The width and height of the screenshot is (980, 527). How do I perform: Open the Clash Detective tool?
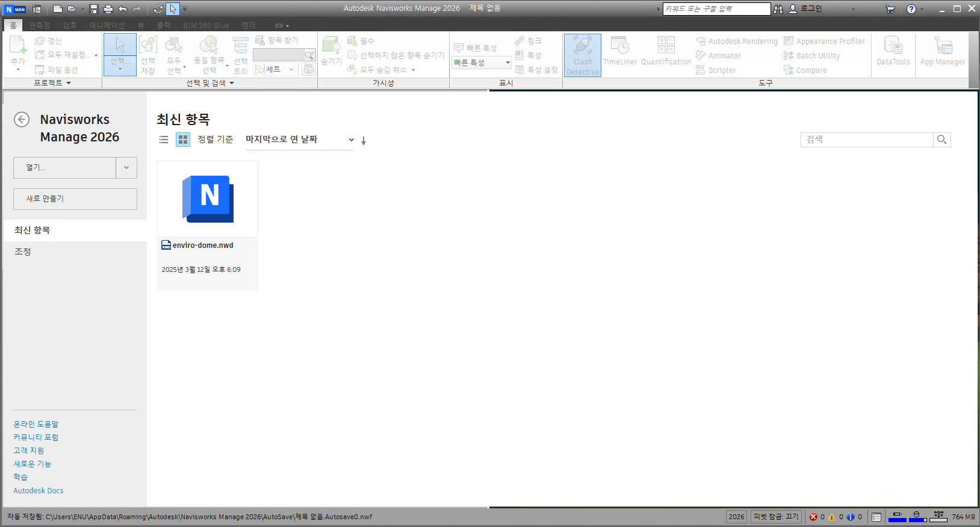(x=583, y=55)
